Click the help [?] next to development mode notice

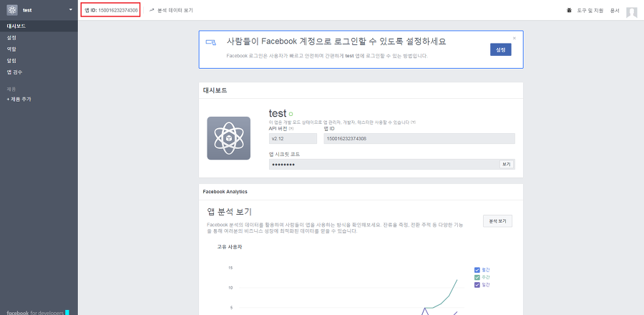pos(413,122)
